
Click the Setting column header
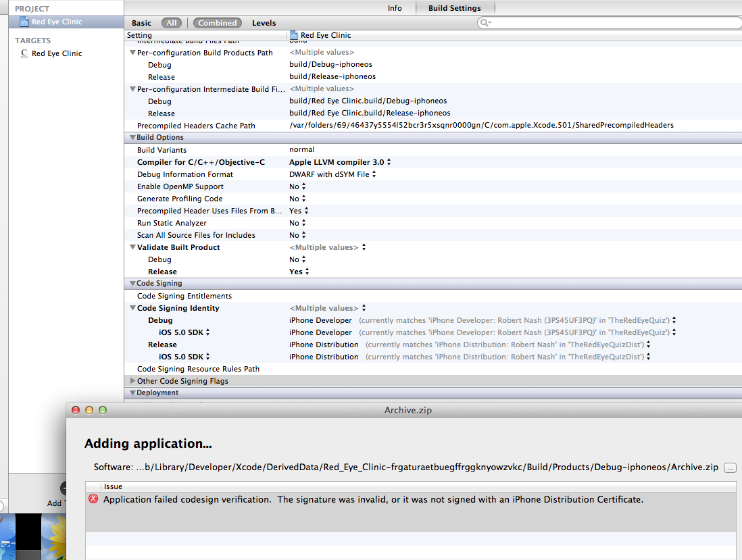click(x=205, y=35)
